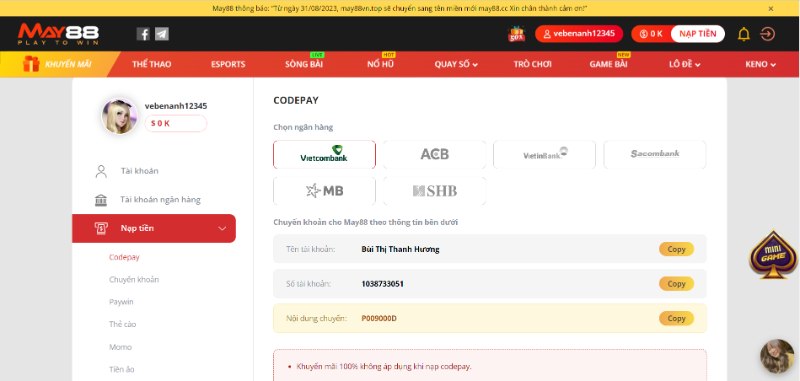Screen dimensions: 800x381
Task: Select Momo deposit method
Action: pos(120,347)
